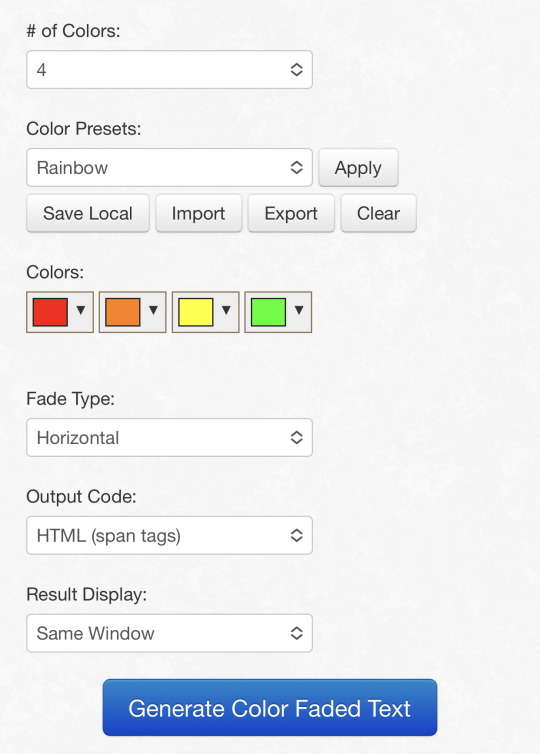The image size is (540, 754).
Task: Click the Export button
Action: tap(291, 213)
